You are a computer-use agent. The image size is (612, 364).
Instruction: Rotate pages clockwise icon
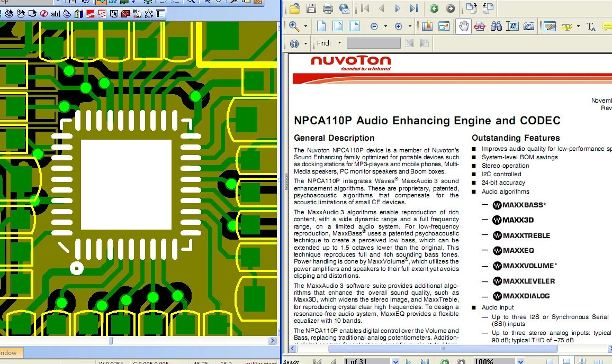[x=472, y=8]
